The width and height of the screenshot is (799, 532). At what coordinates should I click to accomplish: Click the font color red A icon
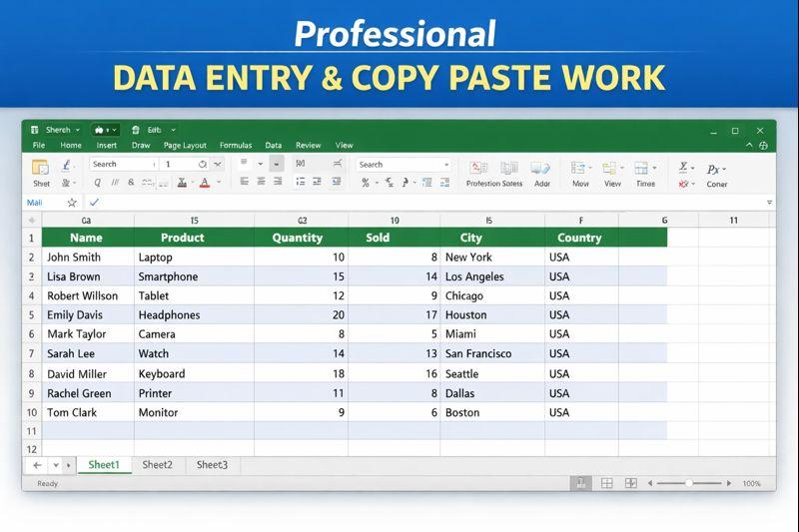pyautogui.click(x=205, y=183)
